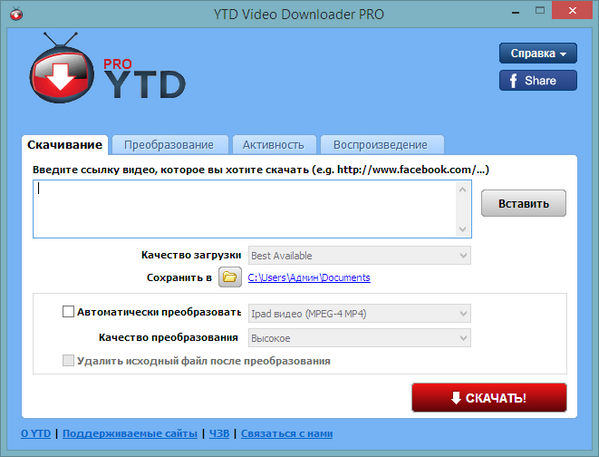599x457 pixels.
Task: Click the YTD app icon in title bar
Action: point(16,14)
